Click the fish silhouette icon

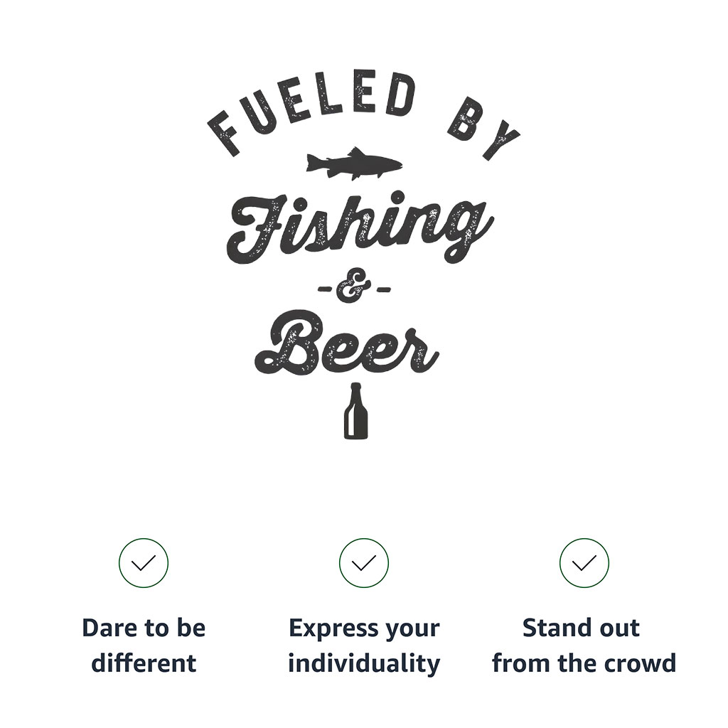pyautogui.click(x=354, y=164)
